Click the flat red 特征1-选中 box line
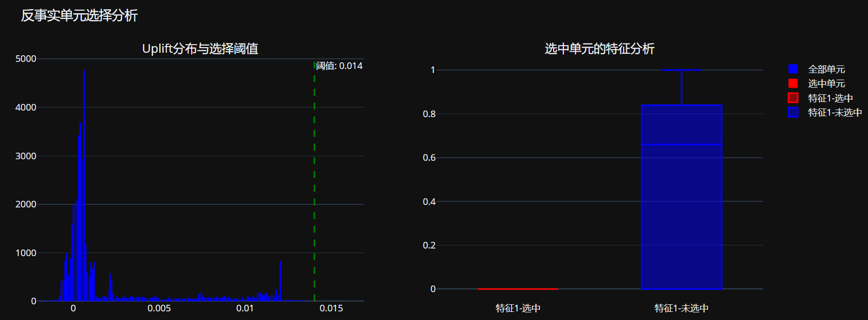Image resolution: width=868 pixels, height=320 pixels. (x=518, y=289)
